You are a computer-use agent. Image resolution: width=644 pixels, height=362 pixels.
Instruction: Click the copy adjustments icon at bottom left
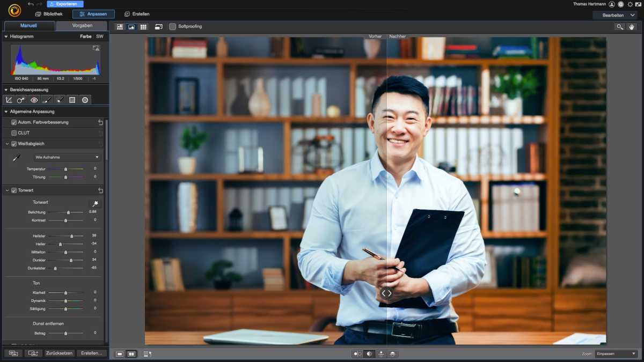(x=13, y=353)
